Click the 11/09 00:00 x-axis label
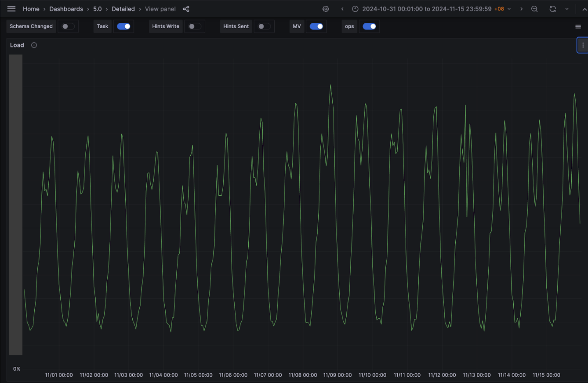The height and width of the screenshot is (383, 588). pos(338,375)
